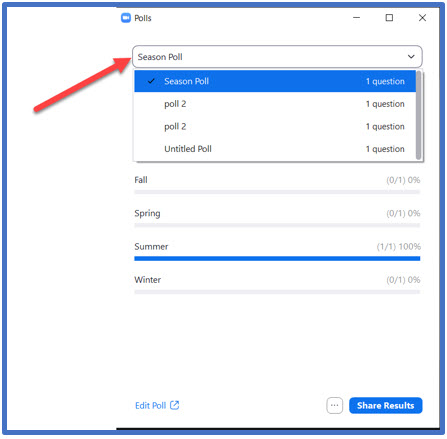Choose the first poll 2 entry
The image size is (447, 439).
(x=275, y=104)
